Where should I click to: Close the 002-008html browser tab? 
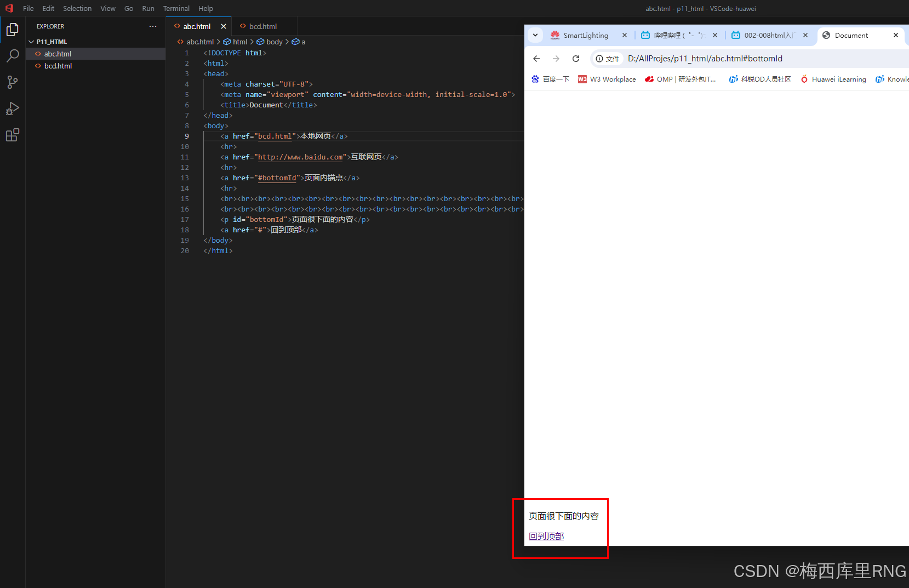805,35
